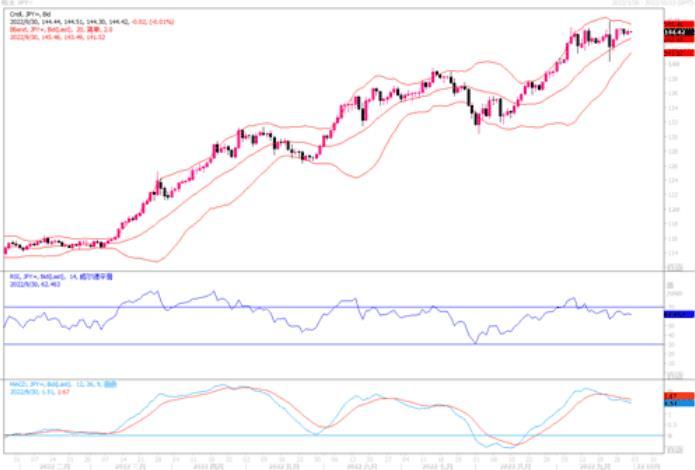Image resolution: width=695 pixels, height=470 pixels.
Task: Click the blue RSI value tag on axis
Action: point(679,314)
